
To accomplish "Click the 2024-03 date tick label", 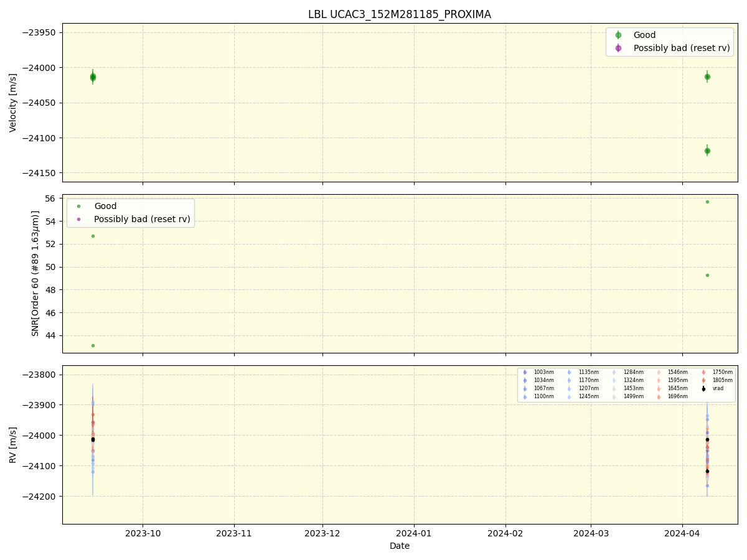I will coord(591,533).
